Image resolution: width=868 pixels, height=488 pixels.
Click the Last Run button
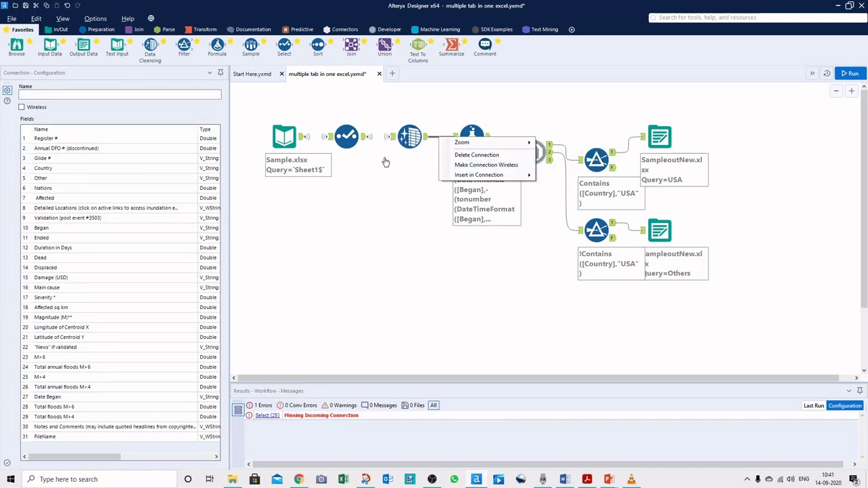[814, 405]
